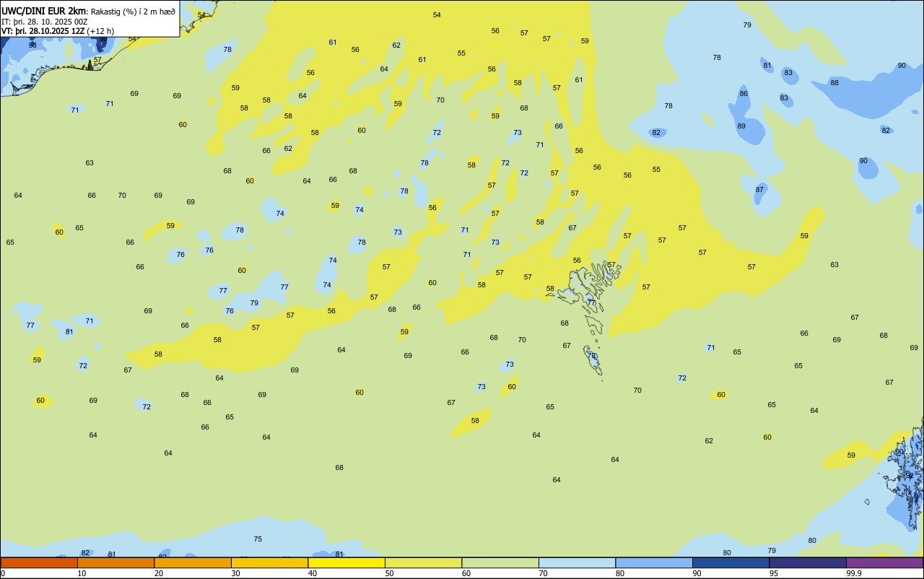The height and width of the screenshot is (579, 924).
Task: Click the 95–99.9 navy legend swatch
Action: point(808,562)
